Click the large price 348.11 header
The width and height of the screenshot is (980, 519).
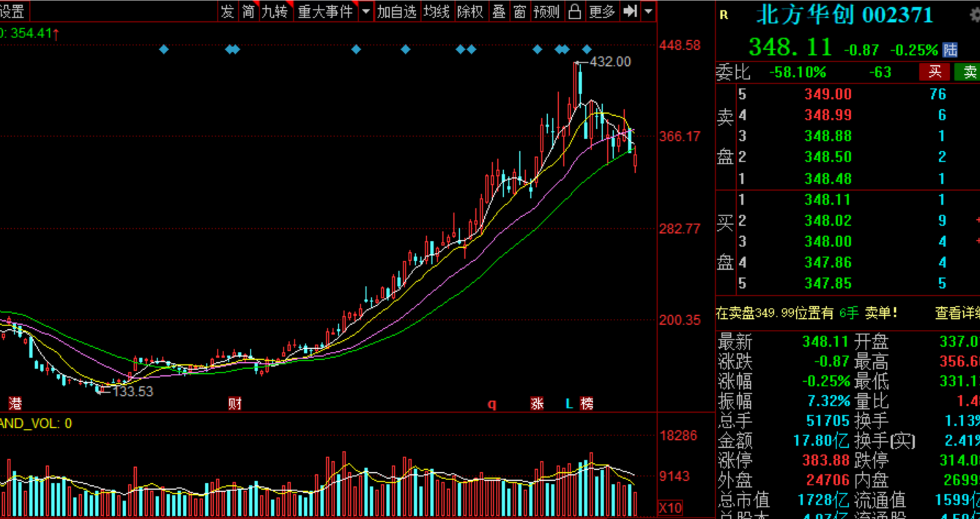[x=790, y=48]
